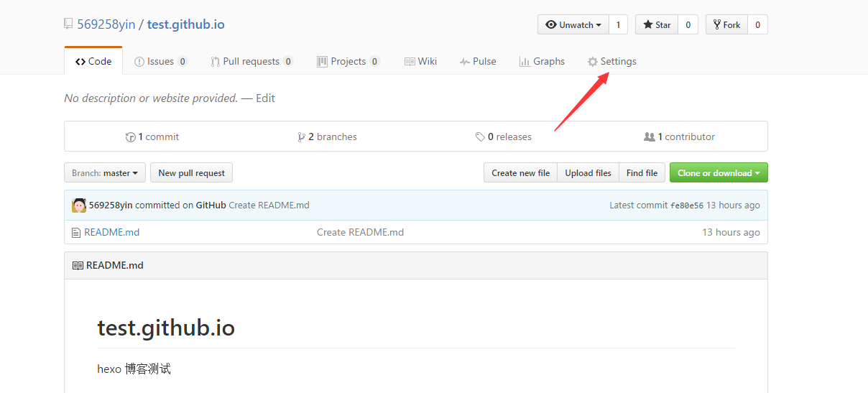Show the 2 branches list
This screenshot has height=393, width=868.
coord(328,137)
